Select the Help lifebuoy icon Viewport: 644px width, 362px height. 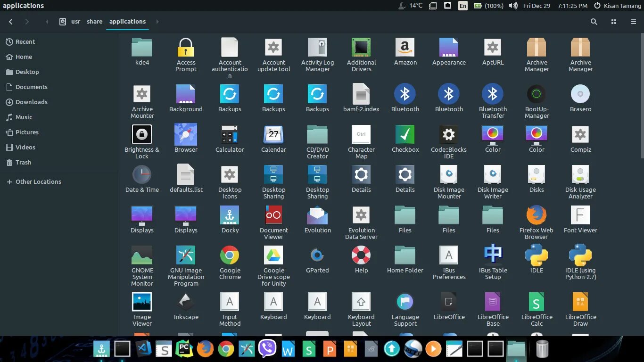pyautogui.click(x=361, y=255)
